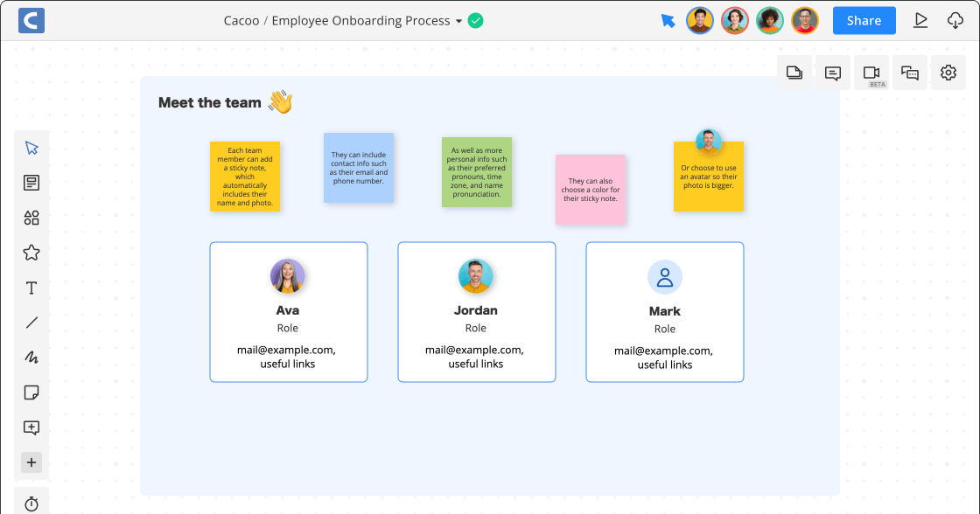Start a video call in BETA
The height and width of the screenshot is (514, 980).
tap(871, 73)
